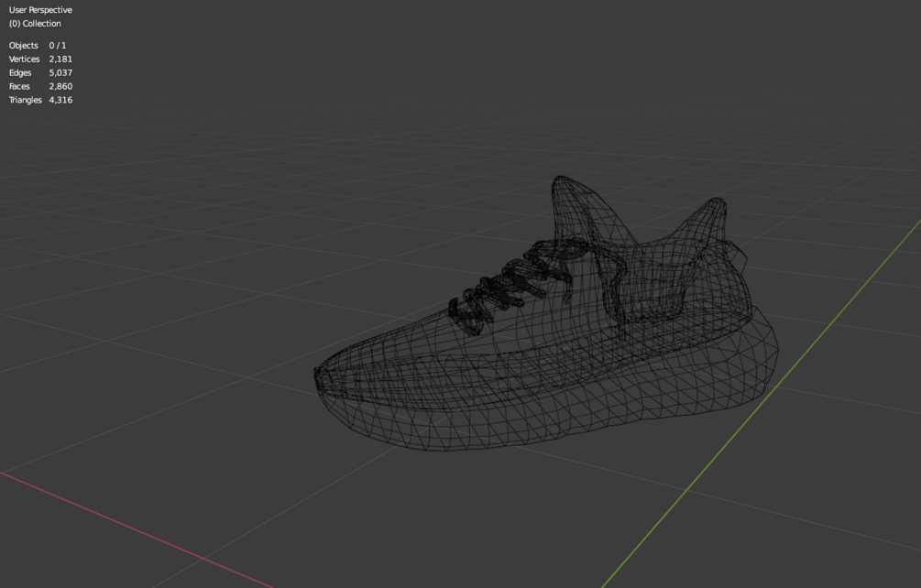The height and width of the screenshot is (588, 921).
Task: Click the Objects count '0 / 1'
Action: point(58,45)
